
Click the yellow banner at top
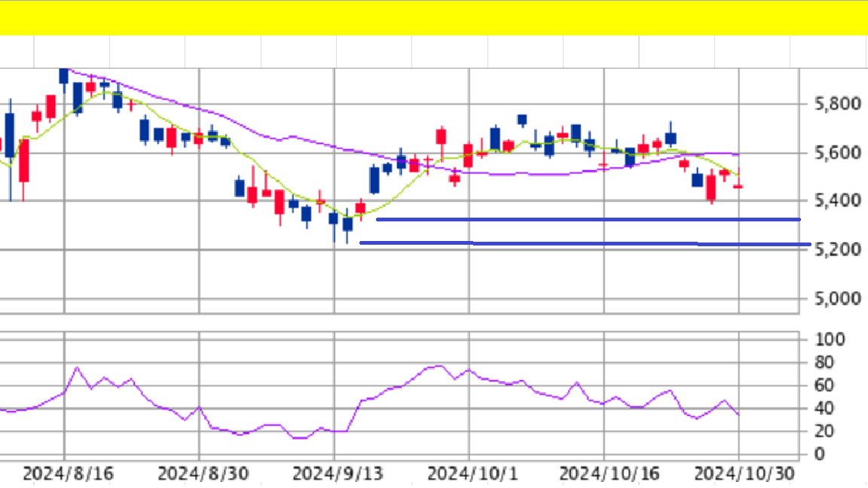click(434, 18)
